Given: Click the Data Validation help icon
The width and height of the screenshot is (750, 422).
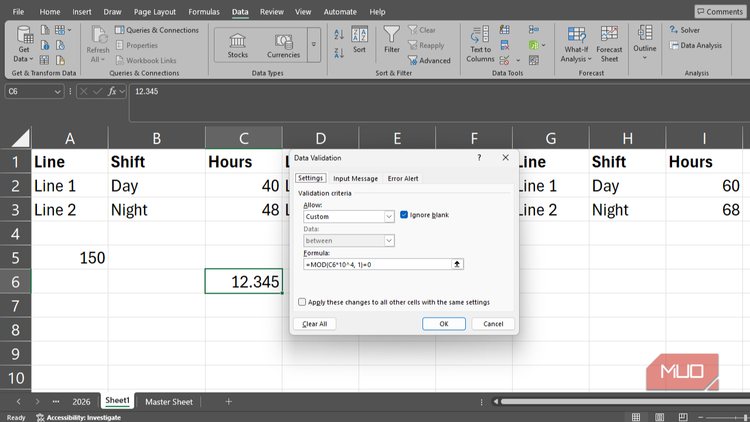Looking at the screenshot, I should [479, 157].
